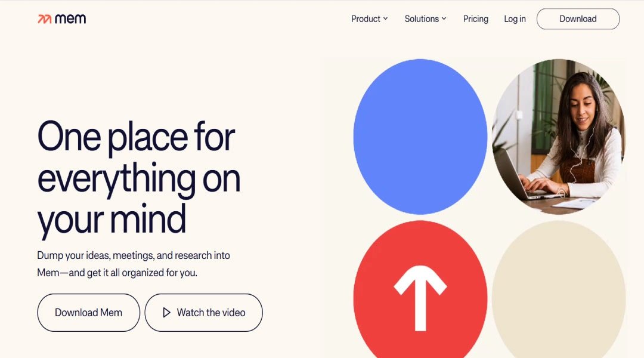Click the mem wordmark text

[70, 19]
